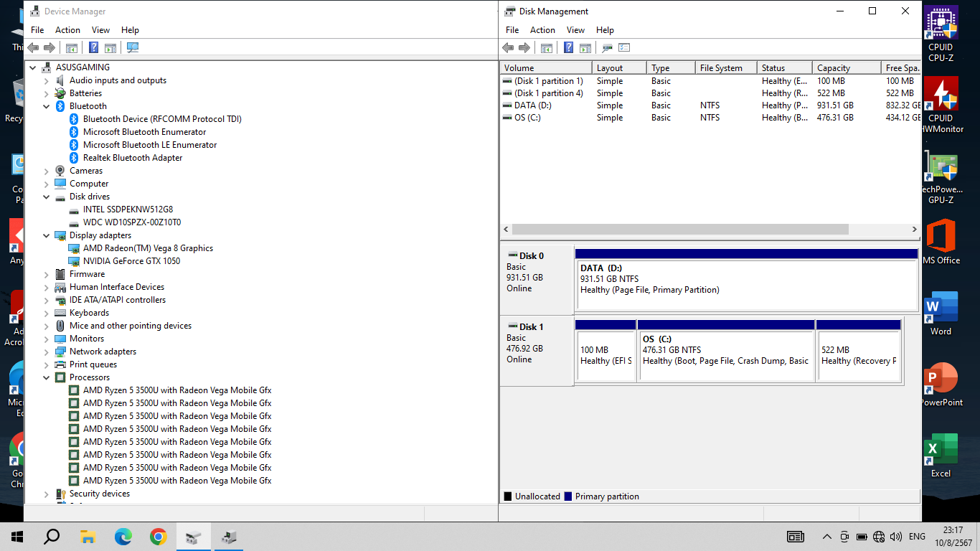This screenshot has width=980, height=551.
Task: Open Disk Management Action menu
Action: (x=542, y=30)
